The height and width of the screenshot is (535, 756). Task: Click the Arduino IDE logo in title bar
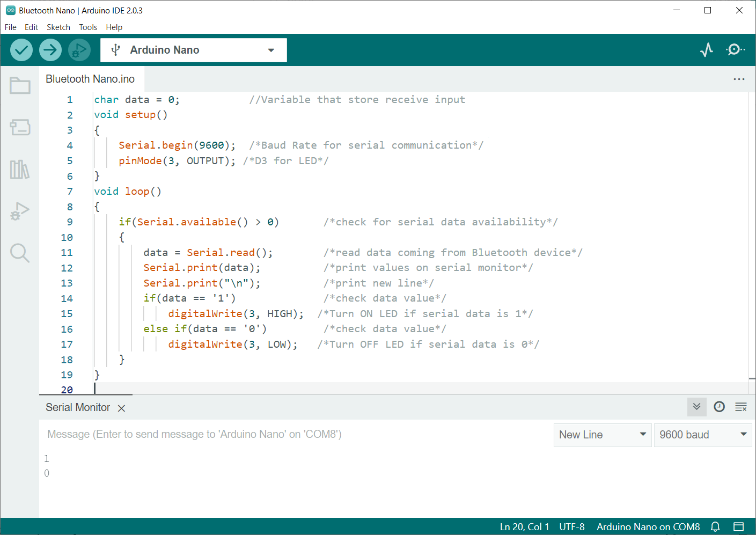10,10
